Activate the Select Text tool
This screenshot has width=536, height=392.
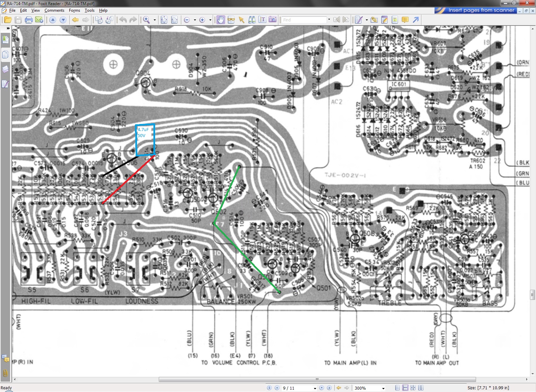[231, 20]
